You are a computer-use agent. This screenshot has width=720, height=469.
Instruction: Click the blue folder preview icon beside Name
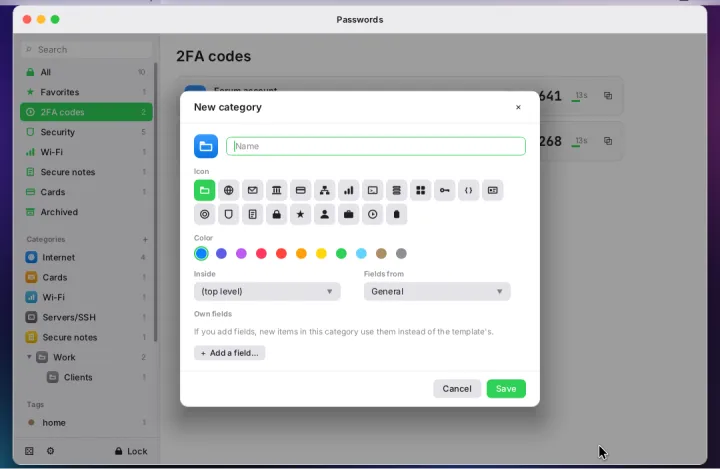(x=206, y=146)
